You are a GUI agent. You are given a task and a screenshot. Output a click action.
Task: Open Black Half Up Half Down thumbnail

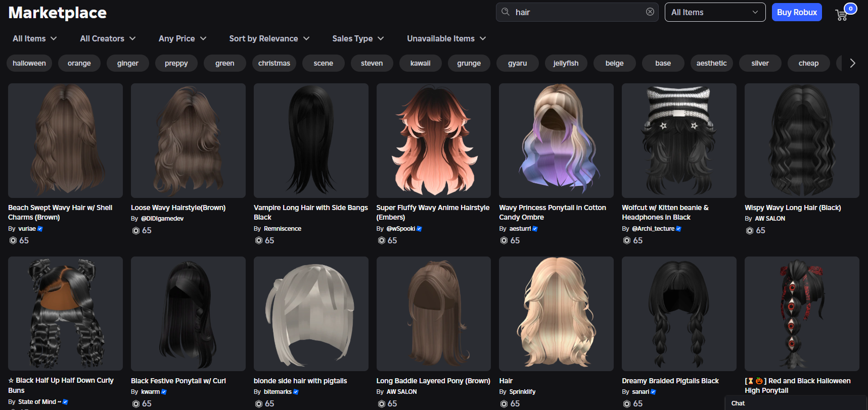coord(65,314)
